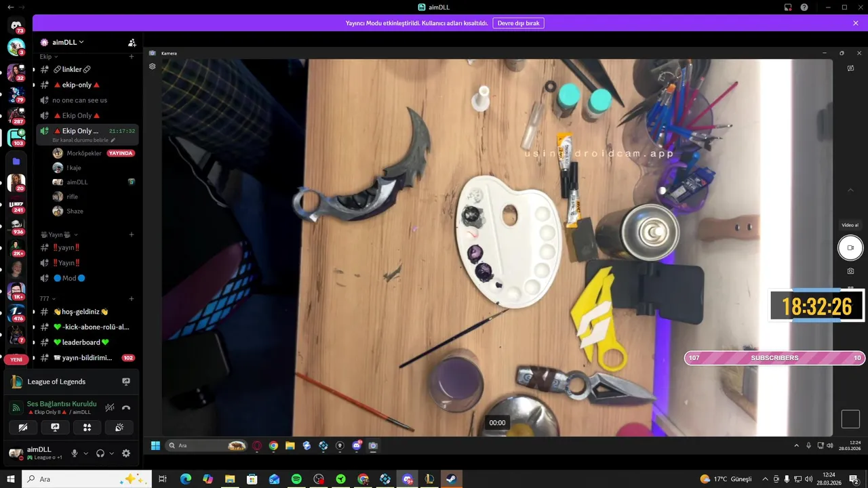Open kick-abone-rolü channel
The width and height of the screenshot is (868, 488).
(x=87, y=327)
